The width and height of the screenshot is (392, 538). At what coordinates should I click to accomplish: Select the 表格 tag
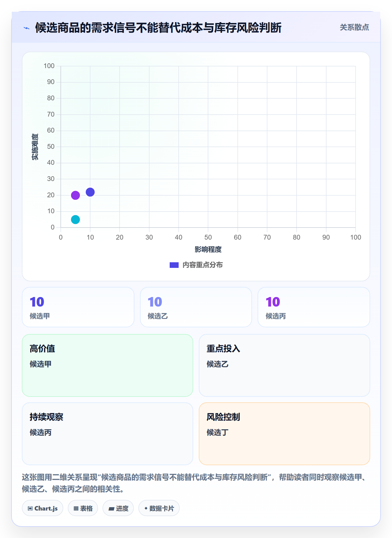pos(83,508)
